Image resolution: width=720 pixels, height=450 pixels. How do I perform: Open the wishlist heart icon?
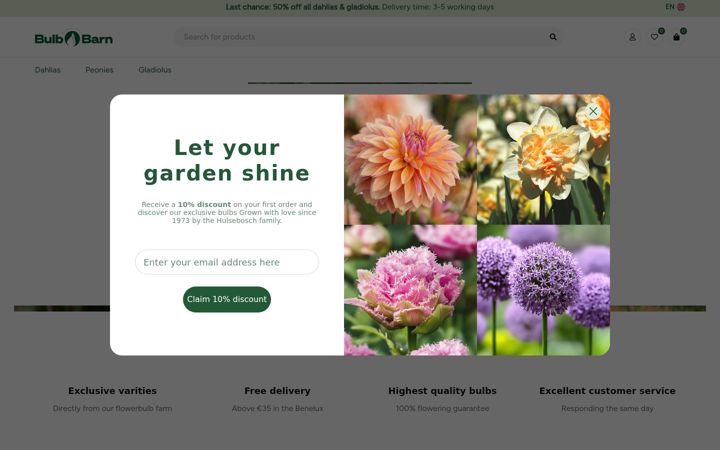(654, 37)
